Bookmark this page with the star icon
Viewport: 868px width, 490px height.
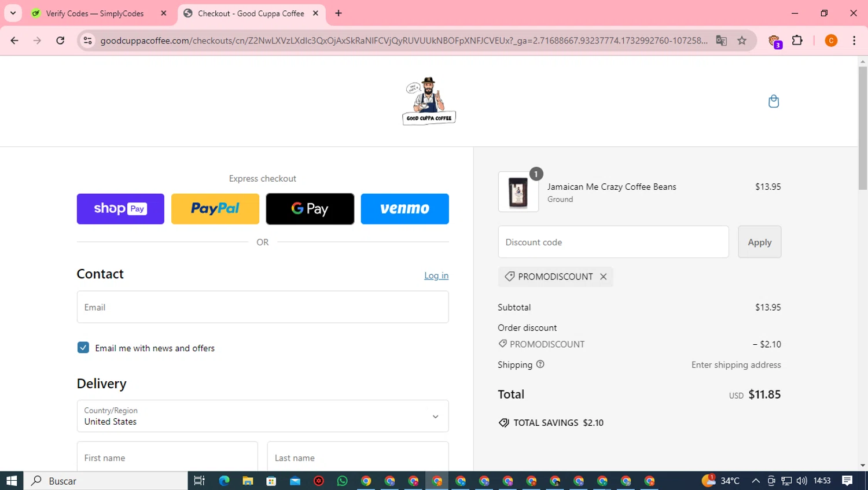(742, 40)
